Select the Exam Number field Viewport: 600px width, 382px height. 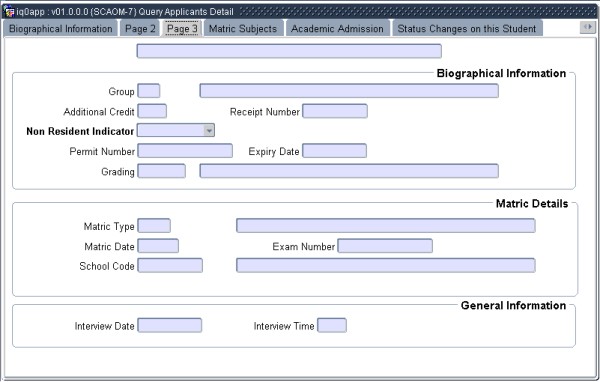(x=385, y=246)
